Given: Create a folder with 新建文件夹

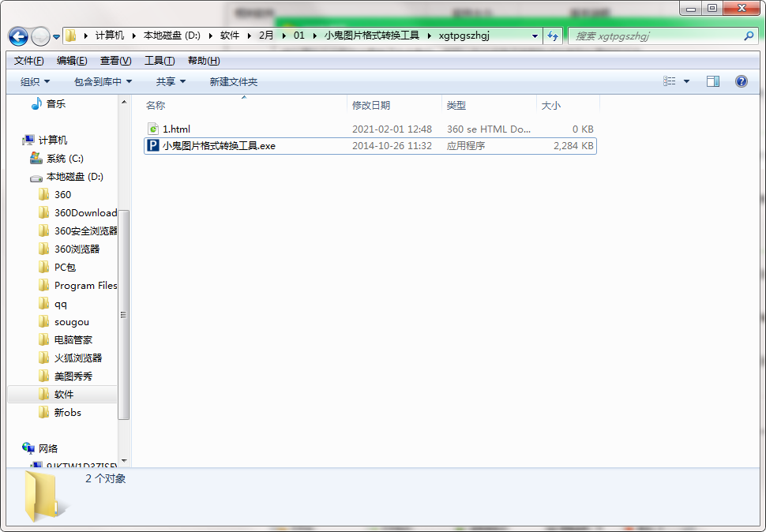Looking at the screenshot, I should tap(234, 81).
